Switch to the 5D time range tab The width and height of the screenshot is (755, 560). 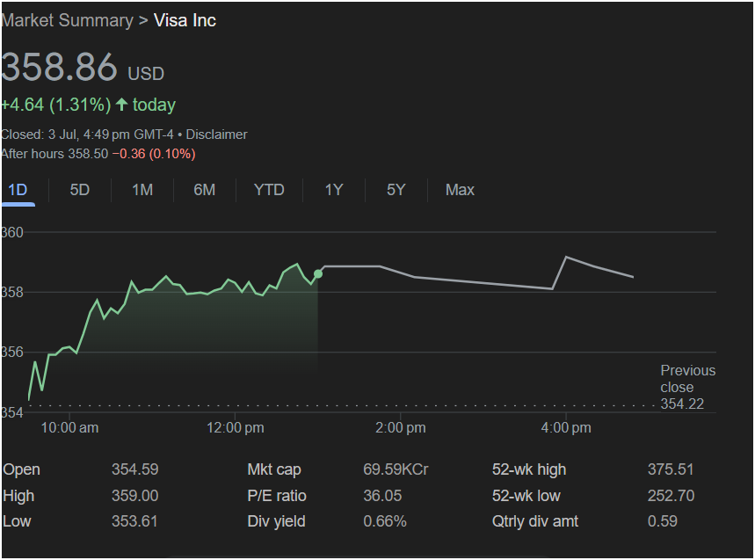(x=80, y=190)
